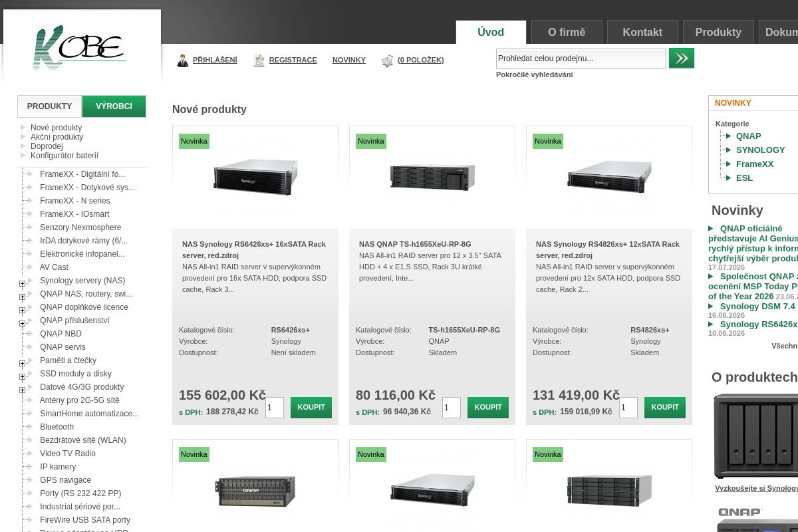
Task: Click the search input field
Action: click(581, 59)
